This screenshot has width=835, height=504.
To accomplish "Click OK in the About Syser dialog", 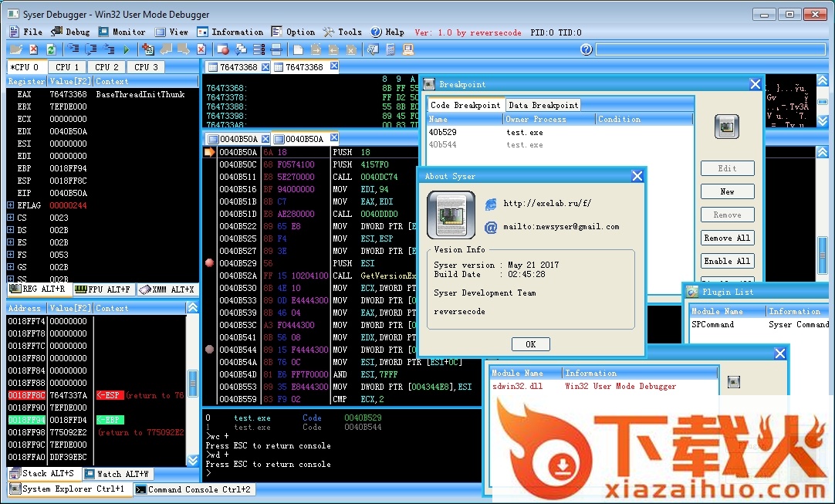I will point(530,344).
